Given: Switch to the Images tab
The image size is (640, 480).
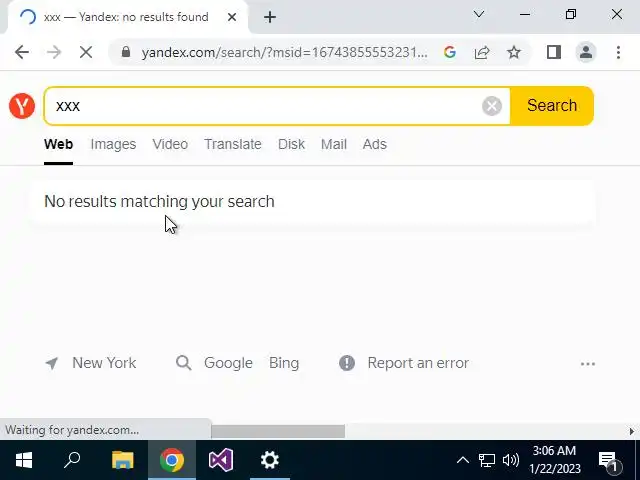Looking at the screenshot, I should [113, 144].
